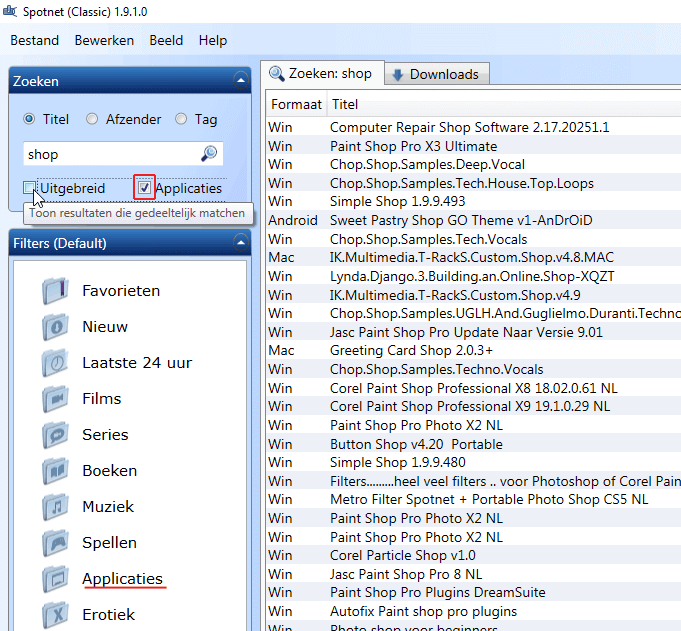The width and height of the screenshot is (681, 631).
Task: Click the Nieuw filter icon
Action: click(x=56, y=327)
